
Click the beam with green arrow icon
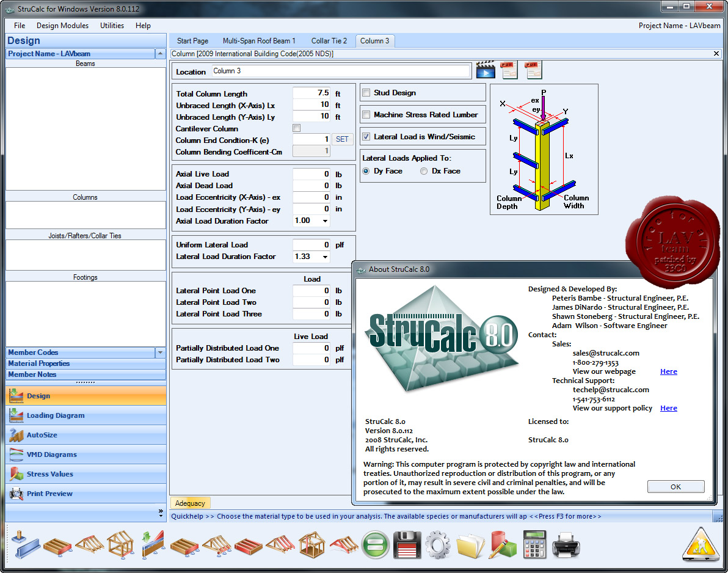[x=153, y=544]
